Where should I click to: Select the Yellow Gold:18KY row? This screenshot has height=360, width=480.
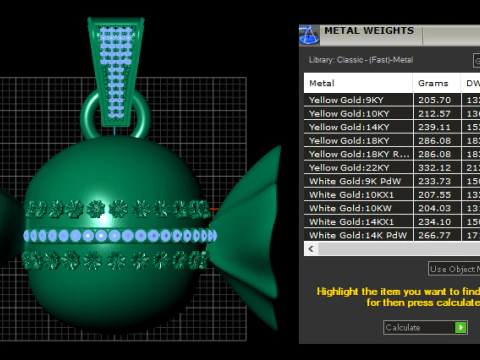(x=392, y=140)
